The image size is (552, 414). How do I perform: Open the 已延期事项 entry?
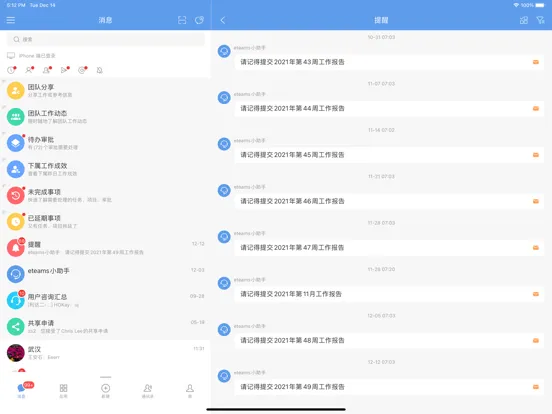tap(106, 221)
